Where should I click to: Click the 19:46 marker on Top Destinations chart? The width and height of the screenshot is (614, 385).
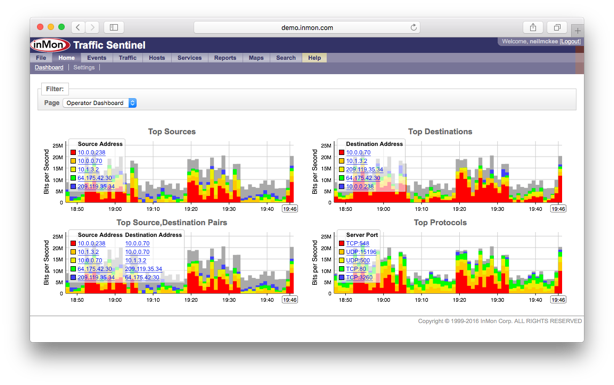click(x=558, y=209)
